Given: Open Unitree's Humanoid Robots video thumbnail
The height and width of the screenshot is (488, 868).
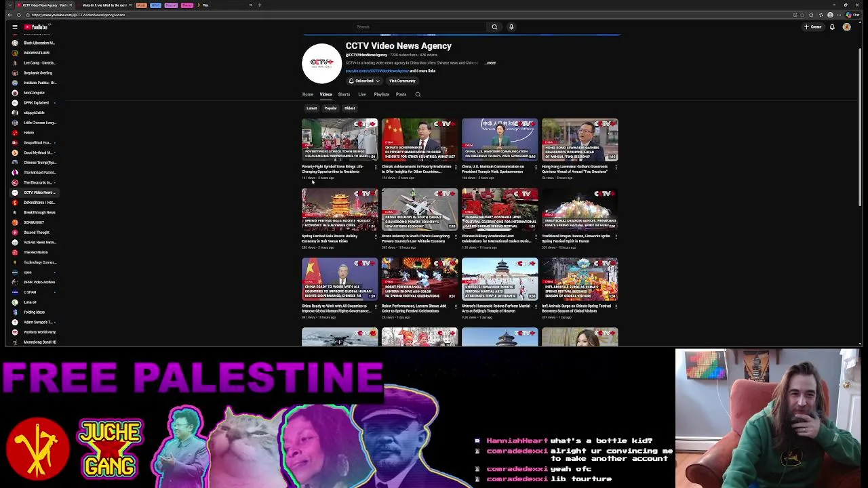Looking at the screenshot, I should tap(500, 279).
